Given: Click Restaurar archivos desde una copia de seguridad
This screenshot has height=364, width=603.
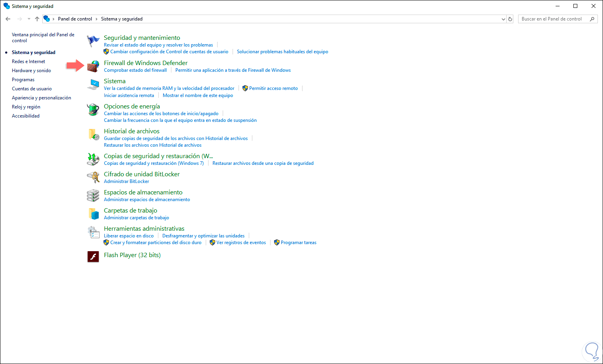Looking at the screenshot, I should coord(263,163).
